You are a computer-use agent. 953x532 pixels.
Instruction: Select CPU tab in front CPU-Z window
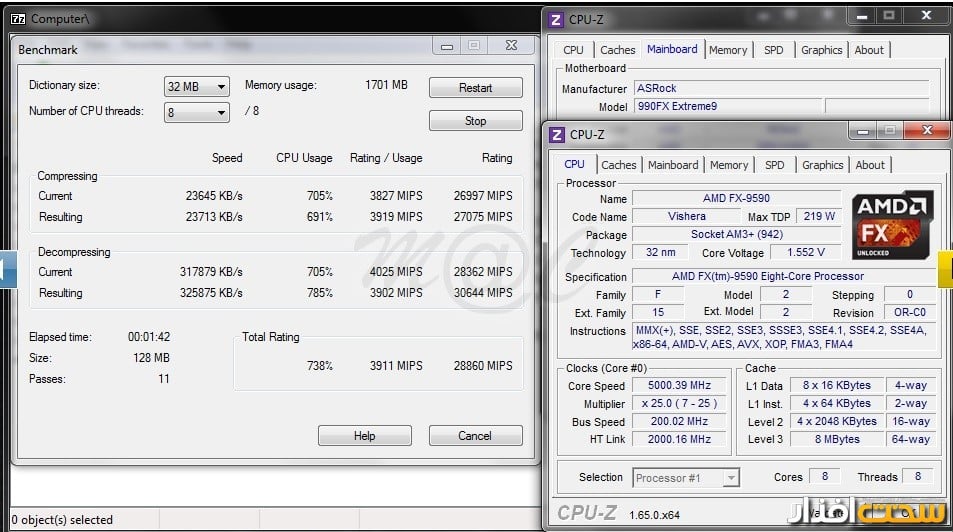click(574, 164)
